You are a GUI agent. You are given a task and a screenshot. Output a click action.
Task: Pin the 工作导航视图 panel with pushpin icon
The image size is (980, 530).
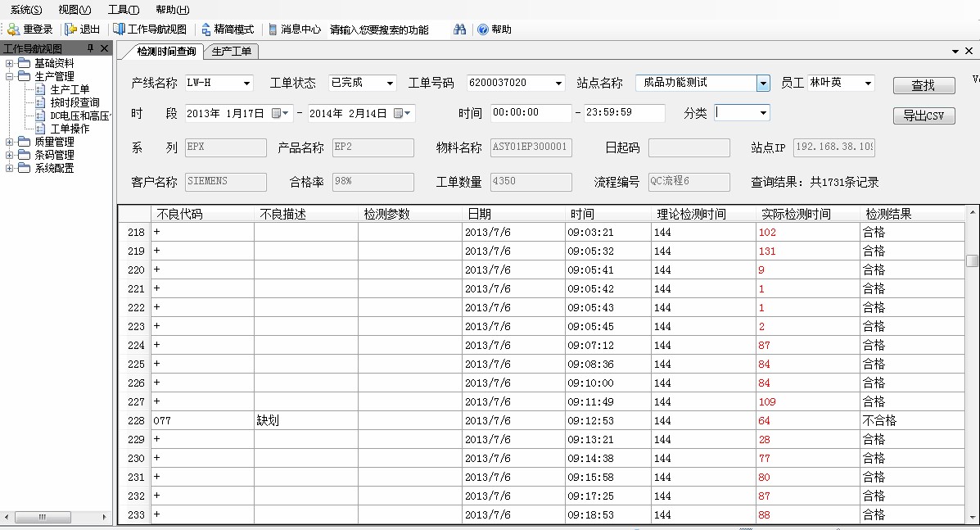coord(91,49)
